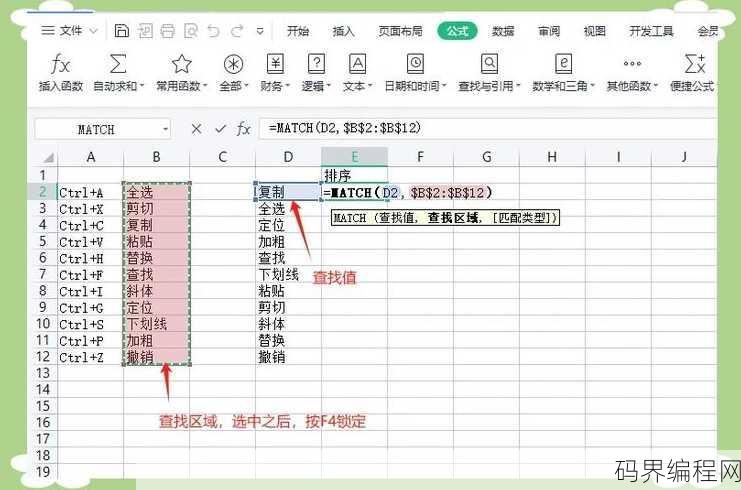Click the fx icon beside formula bar
The height and width of the screenshot is (490, 741).
pyautogui.click(x=243, y=129)
